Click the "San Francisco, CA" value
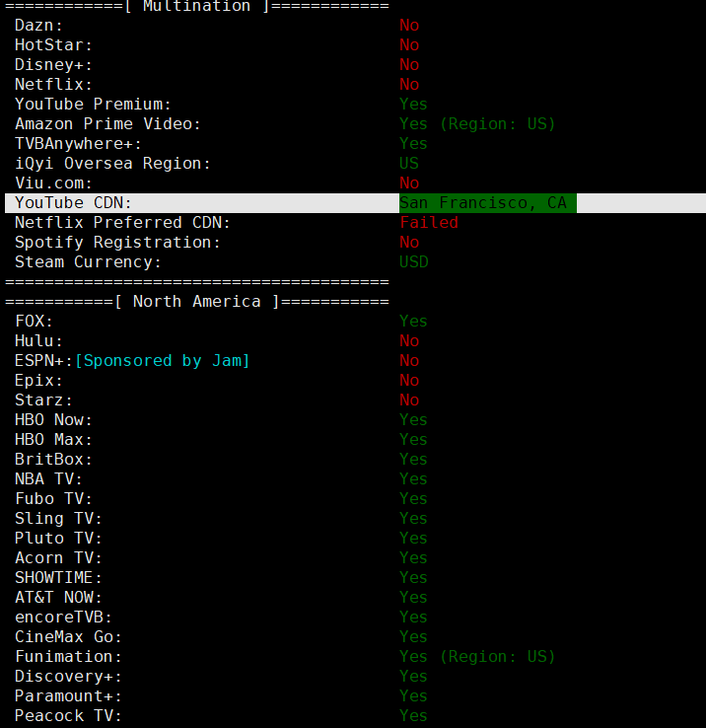The height and width of the screenshot is (728, 706). 483,203
